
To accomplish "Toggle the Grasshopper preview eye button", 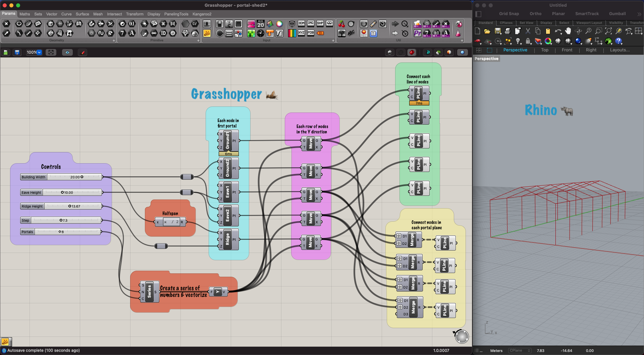I will coord(67,52).
